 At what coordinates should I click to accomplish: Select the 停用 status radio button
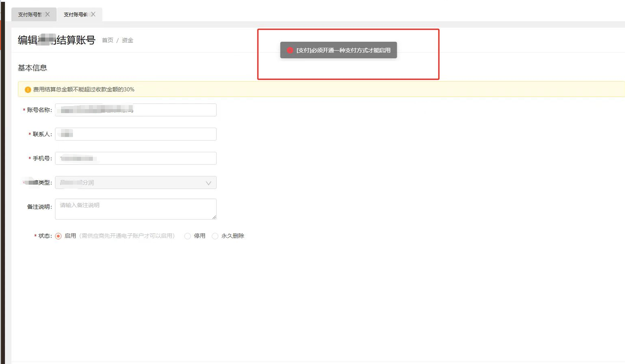188,236
